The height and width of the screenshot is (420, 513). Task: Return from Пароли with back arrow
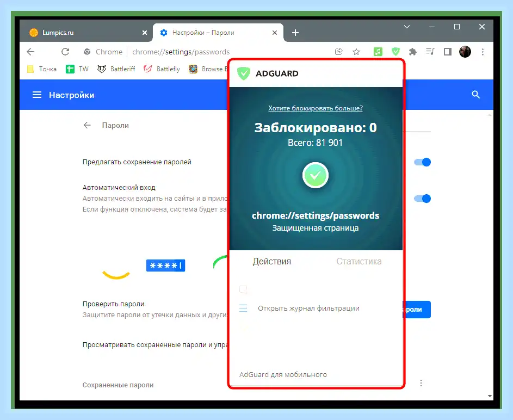(x=87, y=125)
